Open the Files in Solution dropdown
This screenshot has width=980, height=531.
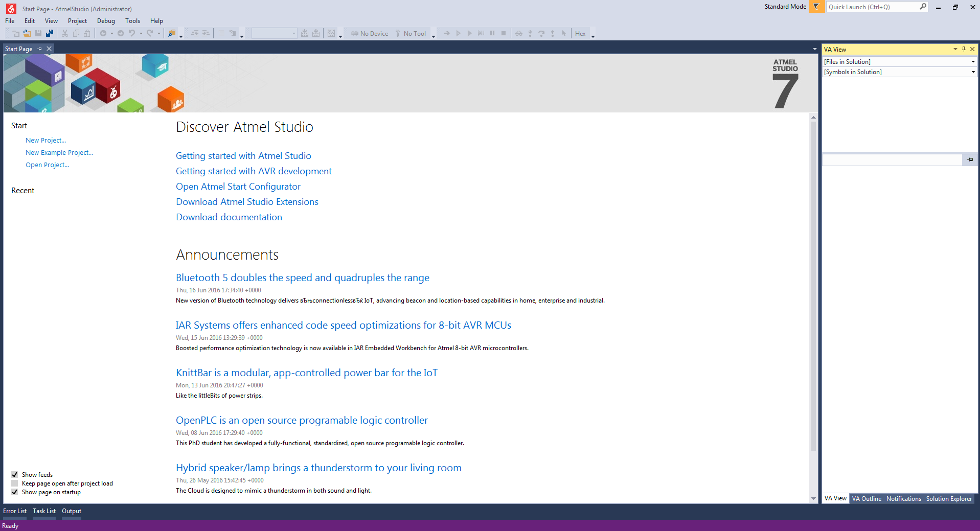point(972,61)
